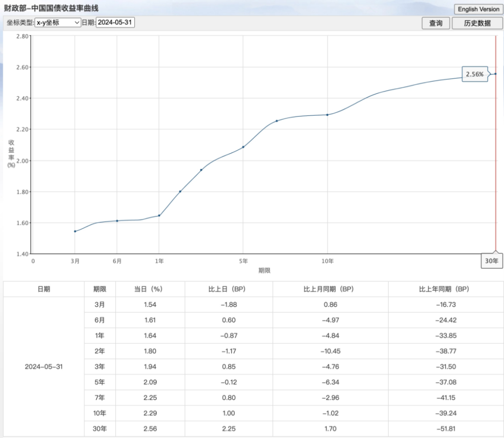Click the 1年 data point on the curve
Screen dimensions: 504x438
(159, 215)
